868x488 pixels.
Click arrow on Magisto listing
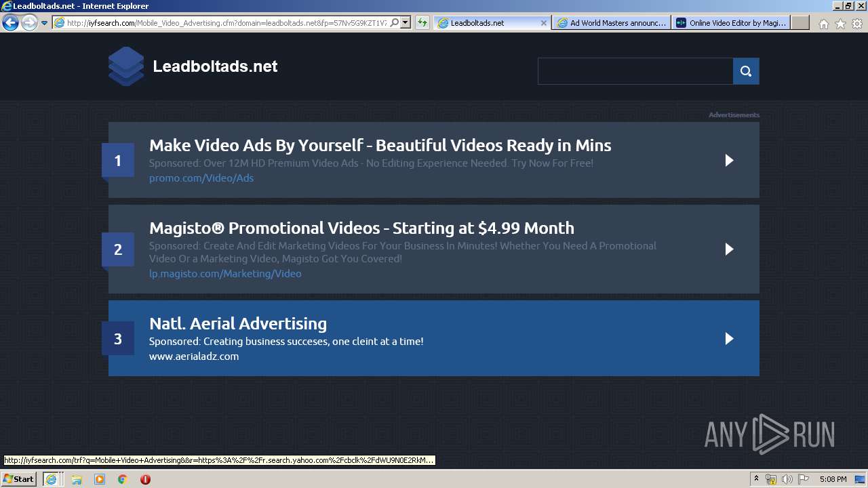pos(729,249)
